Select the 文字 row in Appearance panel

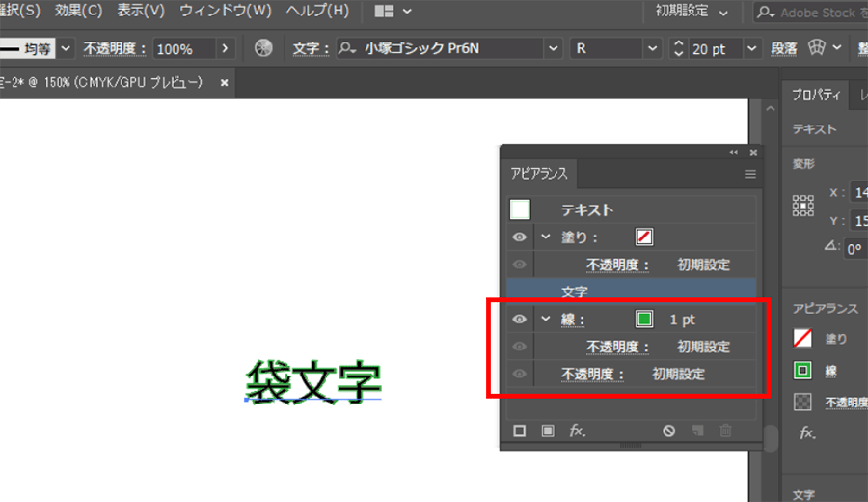(631, 292)
